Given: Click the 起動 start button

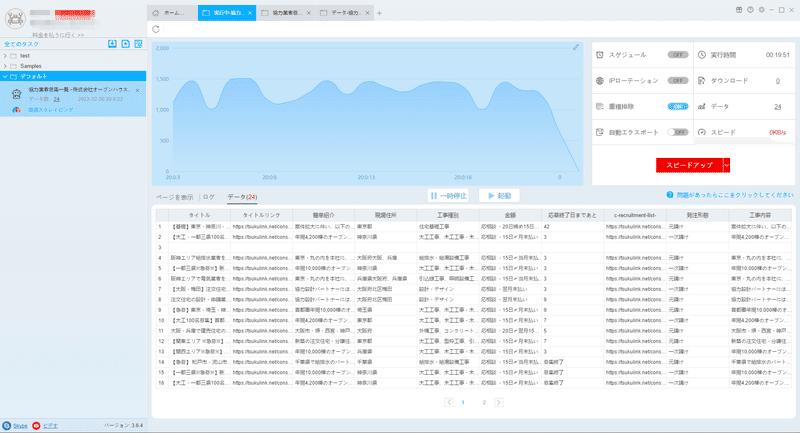Looking at the screenshot, I should pos(499,195).
